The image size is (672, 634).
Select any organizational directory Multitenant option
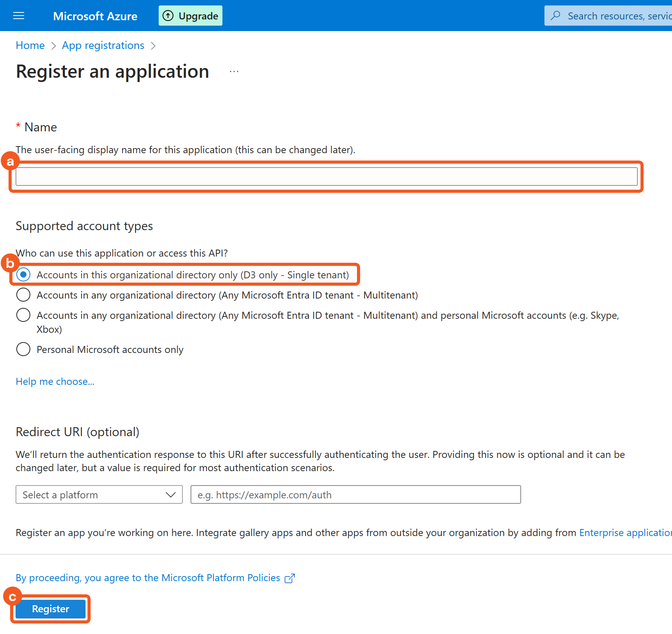[23, 295]
